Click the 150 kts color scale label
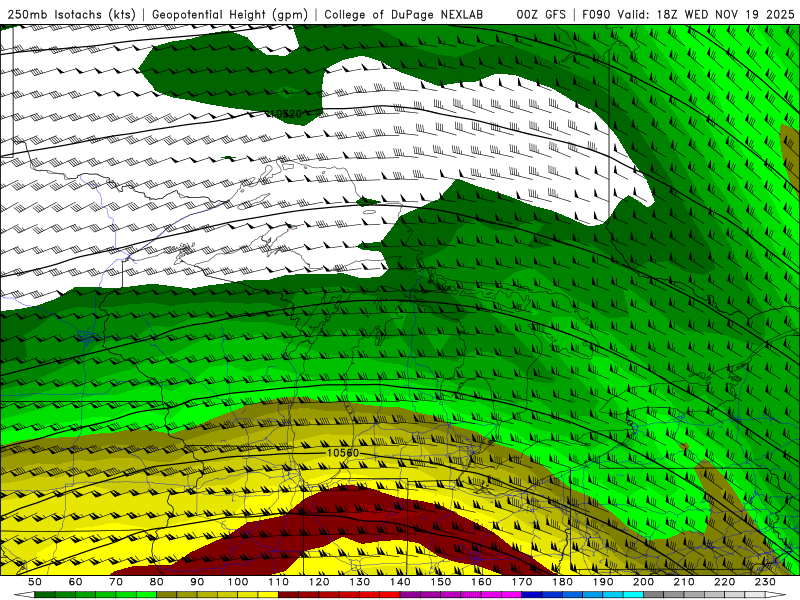This screenshot has height=600, width=800. [x=441, y=582]
